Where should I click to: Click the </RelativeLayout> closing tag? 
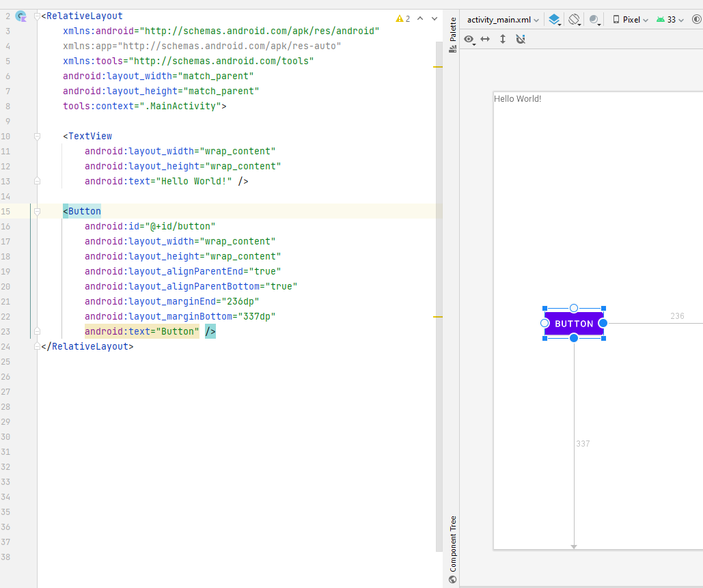87,346
